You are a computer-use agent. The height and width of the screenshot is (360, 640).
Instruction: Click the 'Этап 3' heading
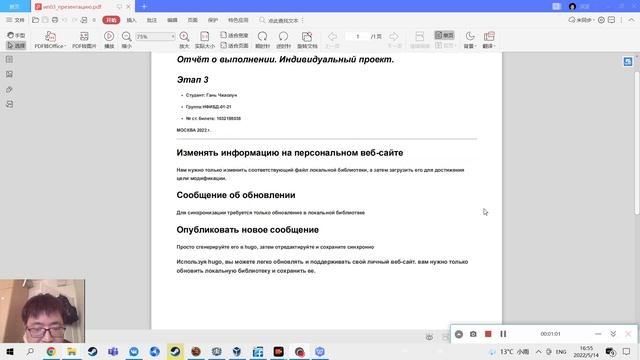[x=193, y=80]
